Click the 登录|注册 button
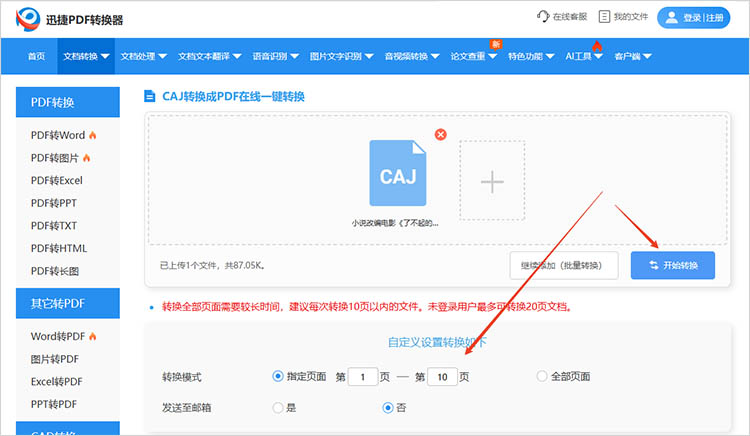 pos(694,18)
